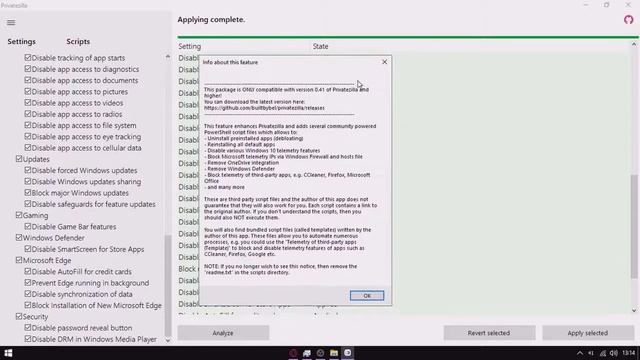The width and height of the screenshot is (640, 360).
Task: Toggle Block Installation of New Microsoft Edge
Action: (28, 305)
